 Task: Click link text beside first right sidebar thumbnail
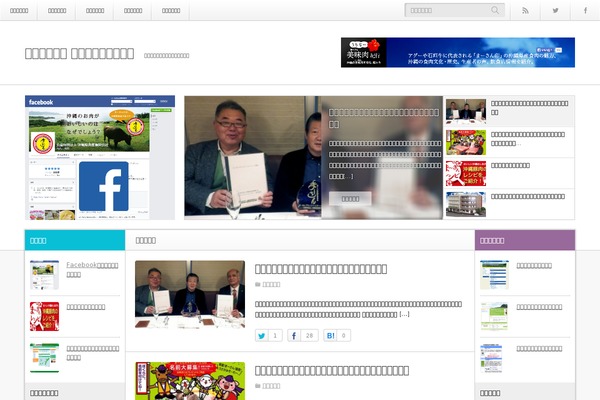click(x=534, y=265)
